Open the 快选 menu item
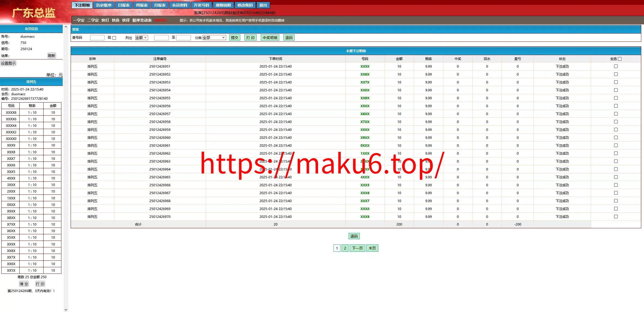 [x=116, y=20]
